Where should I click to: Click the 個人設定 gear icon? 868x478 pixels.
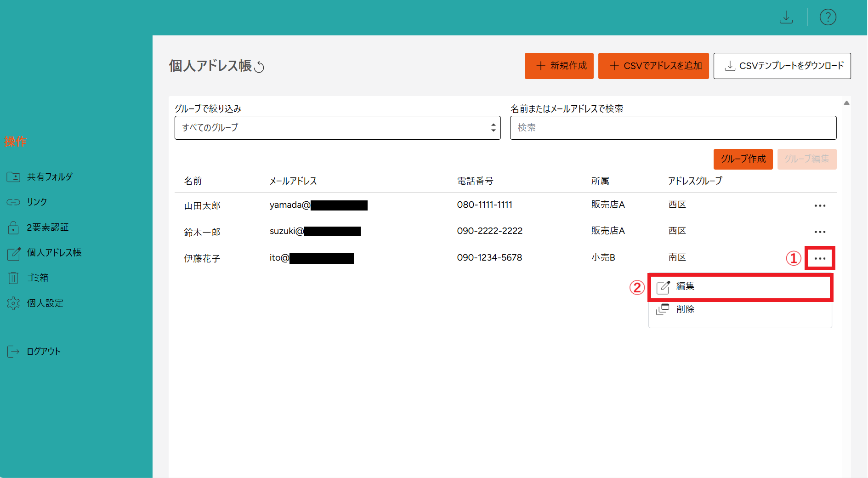13,303
